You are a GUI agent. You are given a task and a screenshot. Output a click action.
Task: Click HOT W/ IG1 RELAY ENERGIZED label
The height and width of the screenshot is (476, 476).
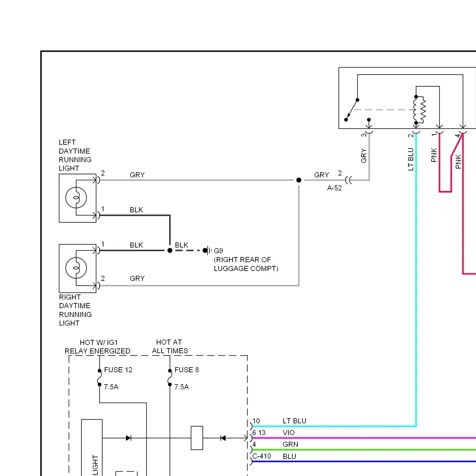click(98, 347)
